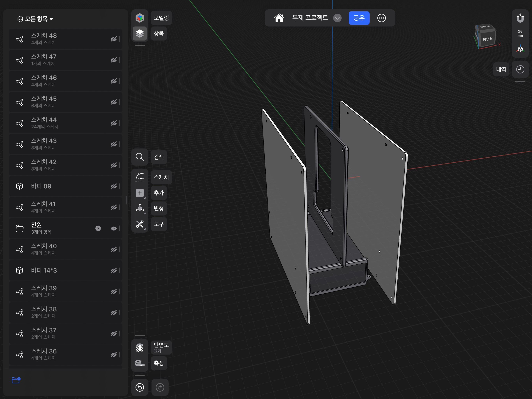This screenshot has height=399, width=532.
Task: Select the 스케치 39 row
Action: [x=65, y=292]
